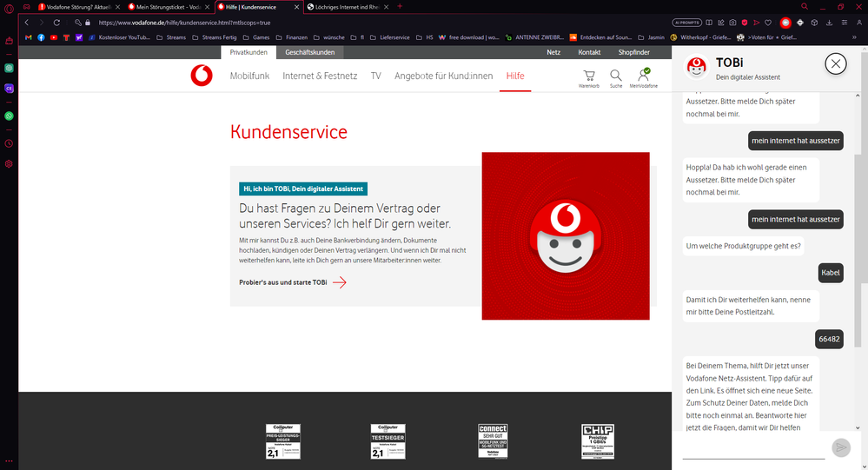Open a new tab with plus button
Viewport: 868px width, 470px height.
(400, 7)
